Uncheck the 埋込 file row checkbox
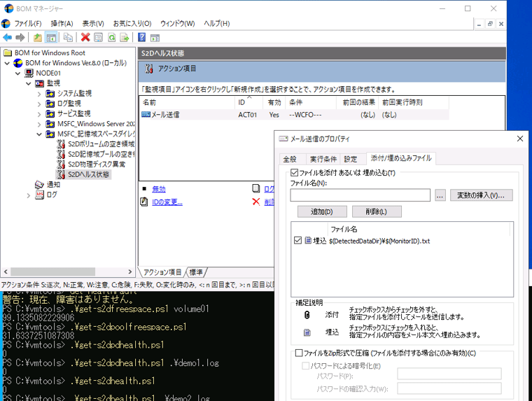Viewport: 532px width, 401px height. pyautogui.click(x=298, y=241)
